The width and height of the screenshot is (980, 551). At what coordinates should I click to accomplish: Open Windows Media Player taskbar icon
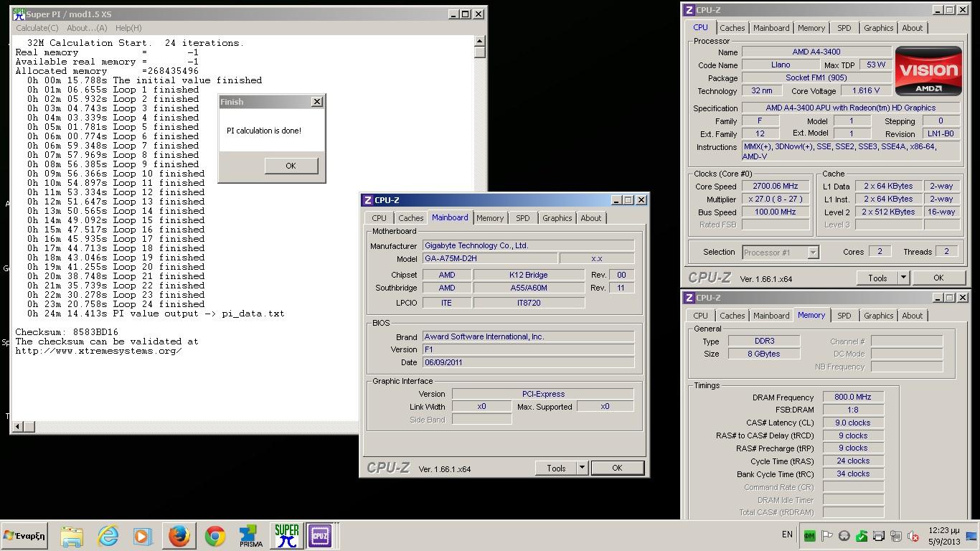point(142,536)
